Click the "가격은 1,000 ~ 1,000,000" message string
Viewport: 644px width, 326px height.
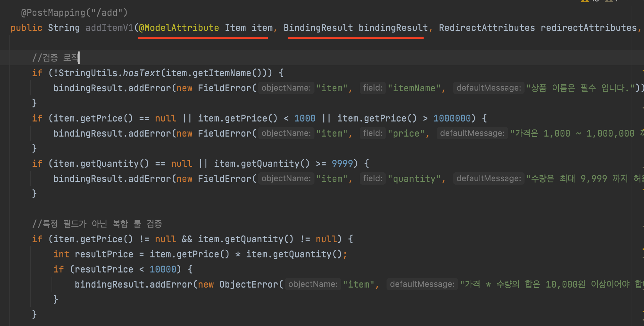coord(577,133)
